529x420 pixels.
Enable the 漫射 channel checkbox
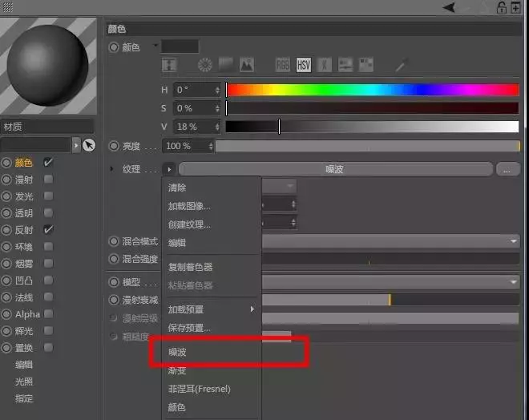(x=49, y=180)
